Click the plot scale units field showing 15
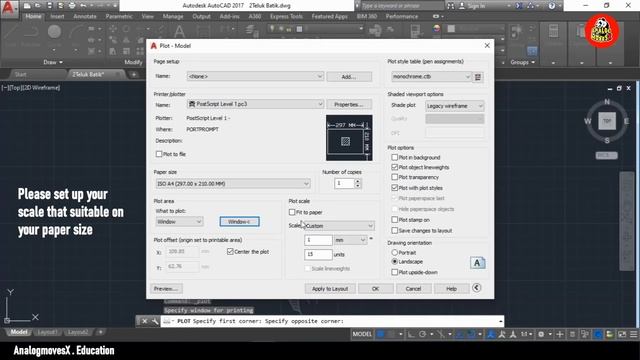Image resolution: width=640 pixels, height=360 pixels. tap(318, 254)
